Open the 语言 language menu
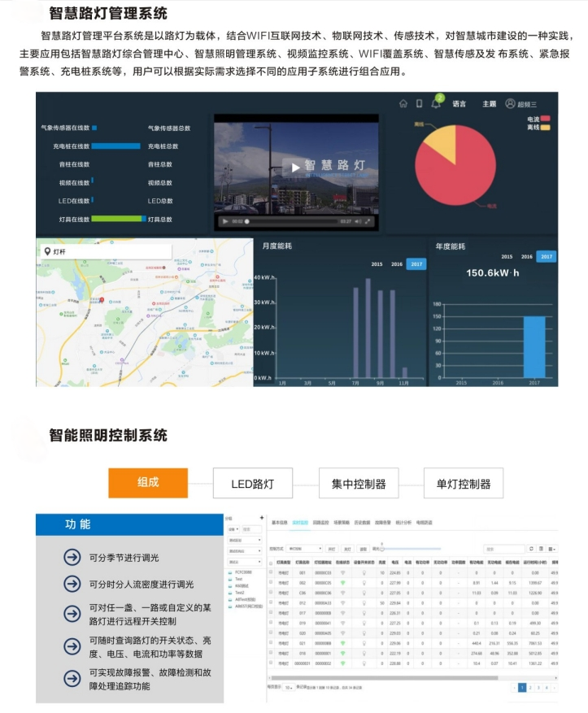The height and width of the screenshot is (713, 588). tap(460, 104)
